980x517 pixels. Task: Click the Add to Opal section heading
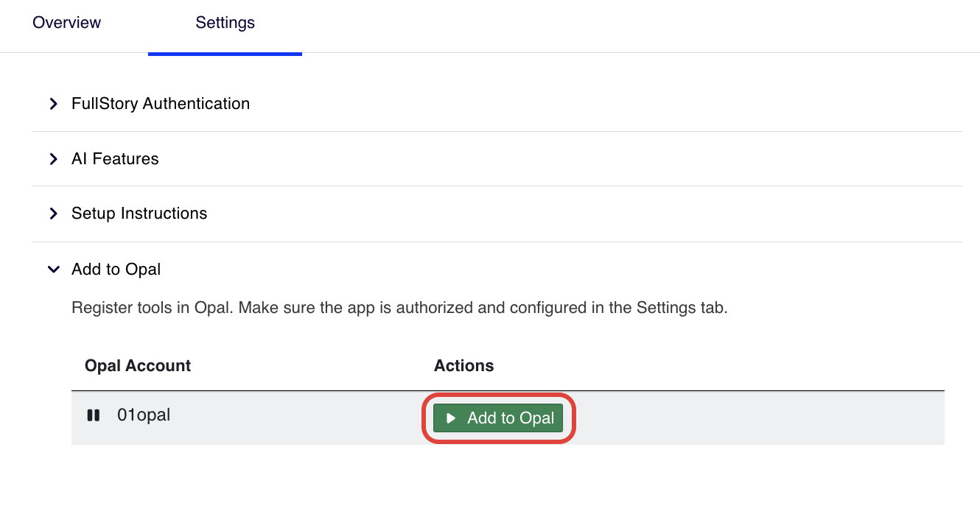point(116,270)
